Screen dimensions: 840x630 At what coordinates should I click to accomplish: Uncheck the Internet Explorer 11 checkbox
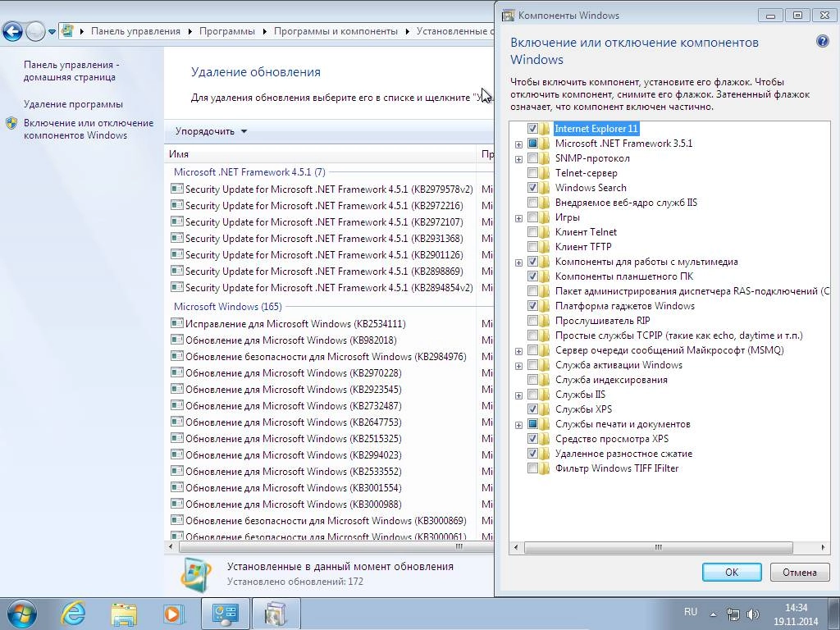(532, 129)
